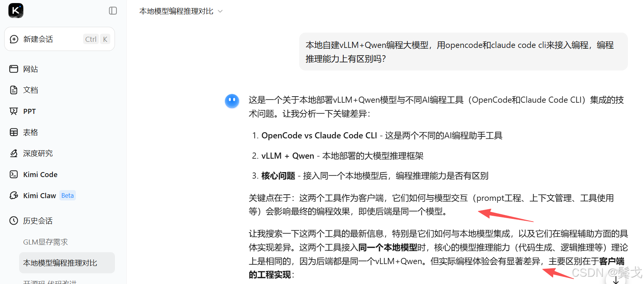Image resolution: width=644 pixels, height=284 pixels.
Task: Click the 文档 document icon
Action: (x=14, y=90)
